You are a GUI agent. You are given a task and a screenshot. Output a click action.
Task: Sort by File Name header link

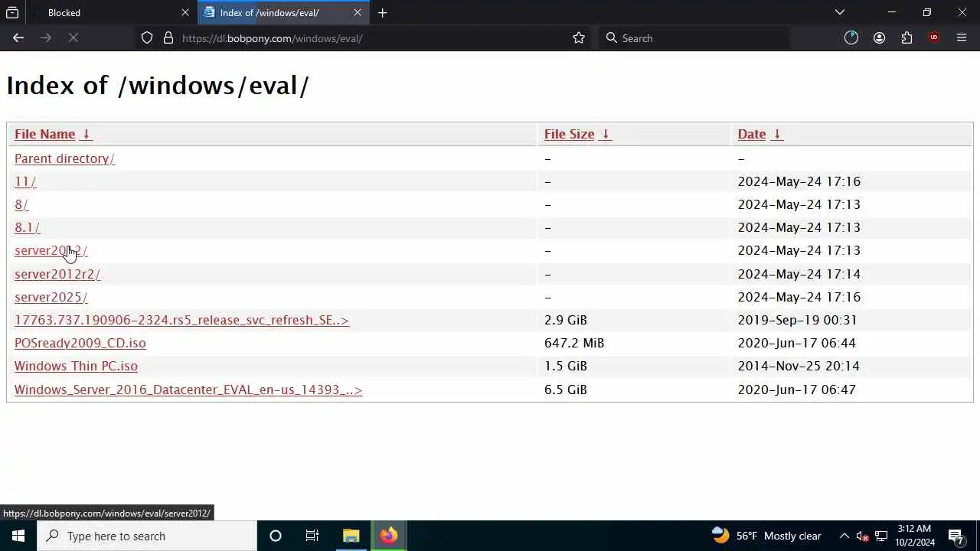click(44, 134)
